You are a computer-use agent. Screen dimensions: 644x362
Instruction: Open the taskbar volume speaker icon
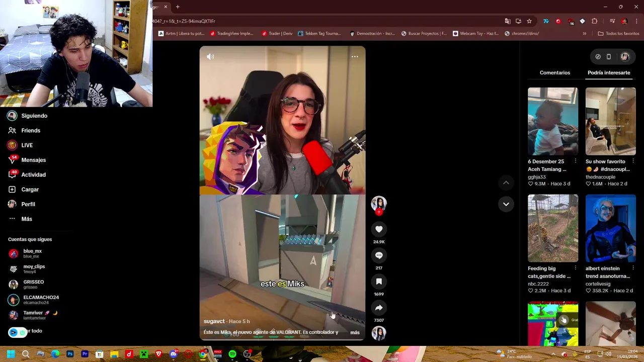click(x=608, y=354)
